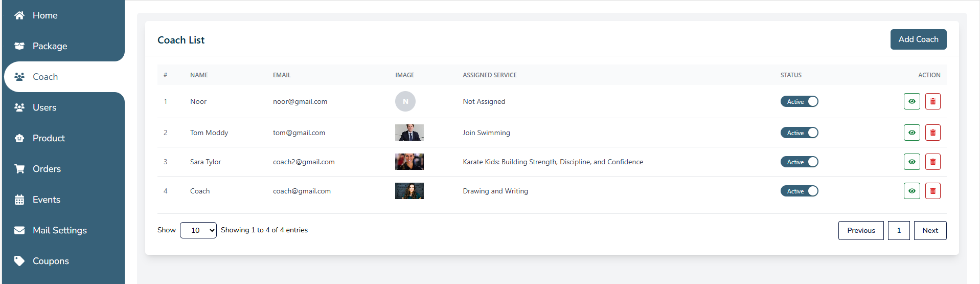Click Sara Tylor's profile image thumbnail
Screen dimensions: 980x284
[x=409, y=162]
